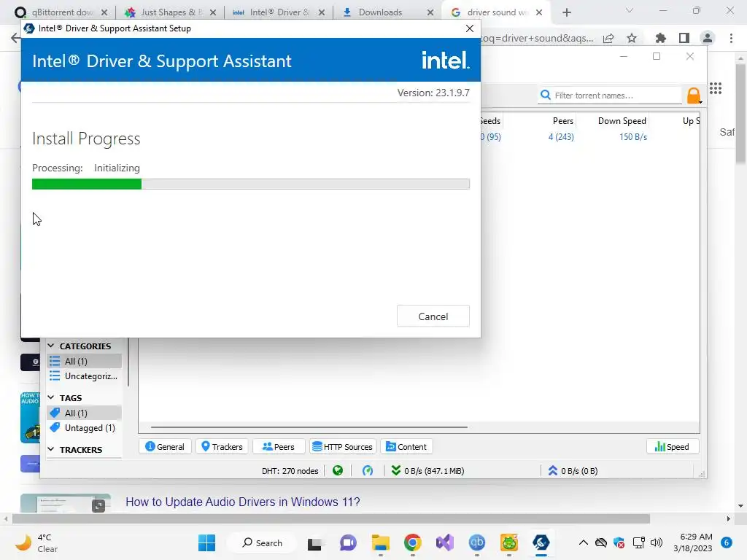Click the qBittorrent filter search icon
The width and height of the screenshot is (747, 560).
click(546, 96)
